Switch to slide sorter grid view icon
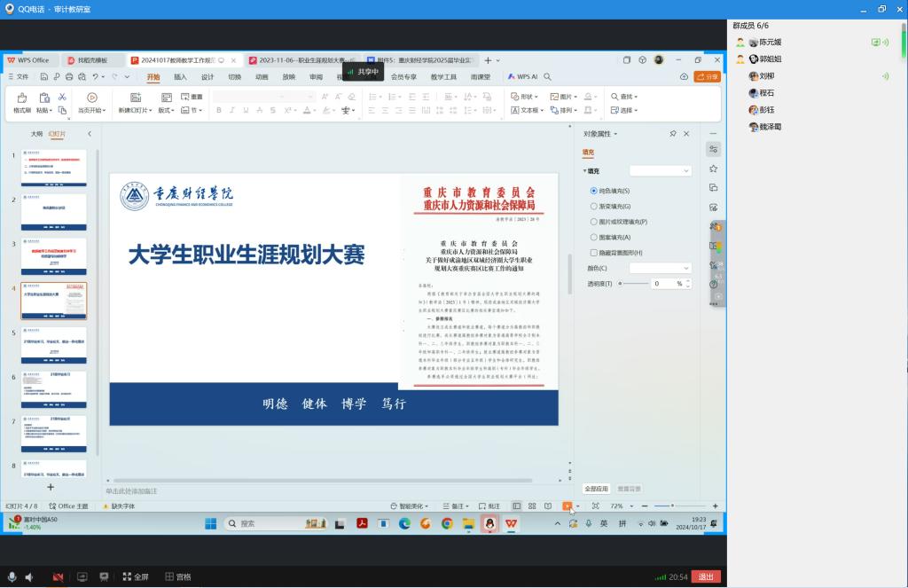Image resolution: width=908 pixels, height=588 pixels. point(532,506)
